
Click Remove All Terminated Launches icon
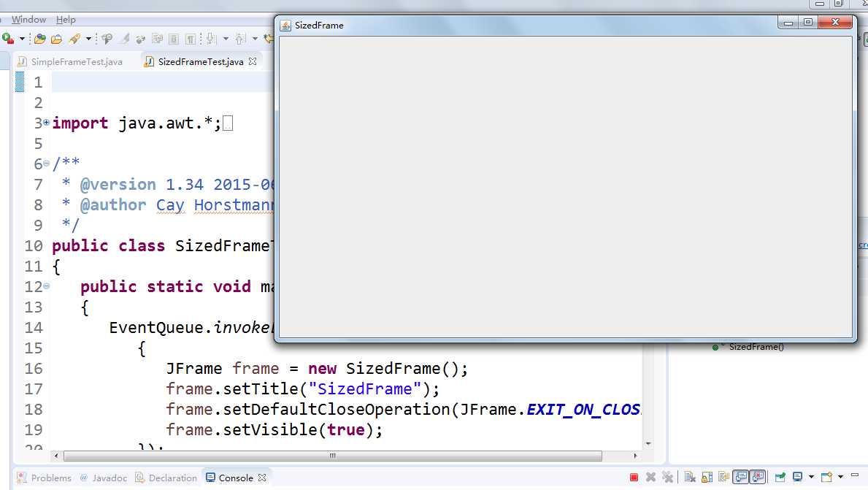667,478
